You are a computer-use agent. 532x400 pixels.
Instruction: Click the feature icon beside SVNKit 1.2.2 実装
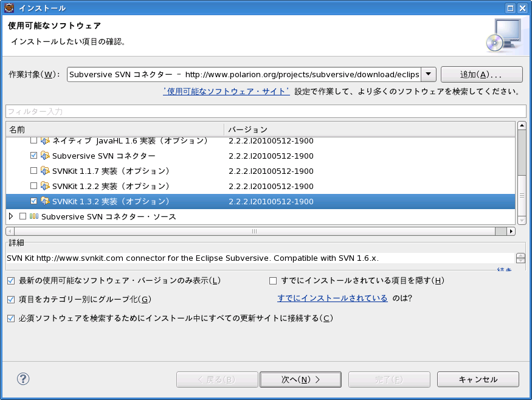[45, 186]
